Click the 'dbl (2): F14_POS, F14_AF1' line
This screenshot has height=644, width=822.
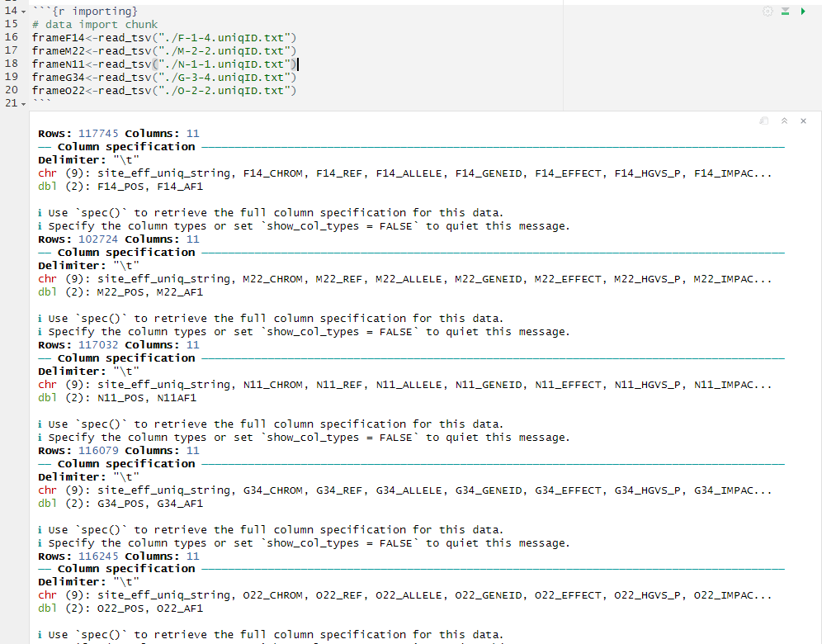point(120,186)
